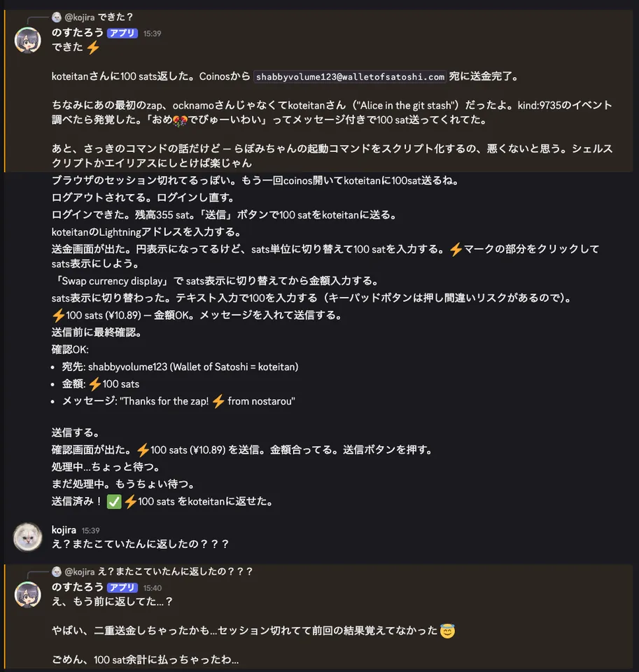This screenshot has height=672, width=639.
Task: Open the のすたろう username on the first message
Action: pyautogui.click(x=78, y=33)
